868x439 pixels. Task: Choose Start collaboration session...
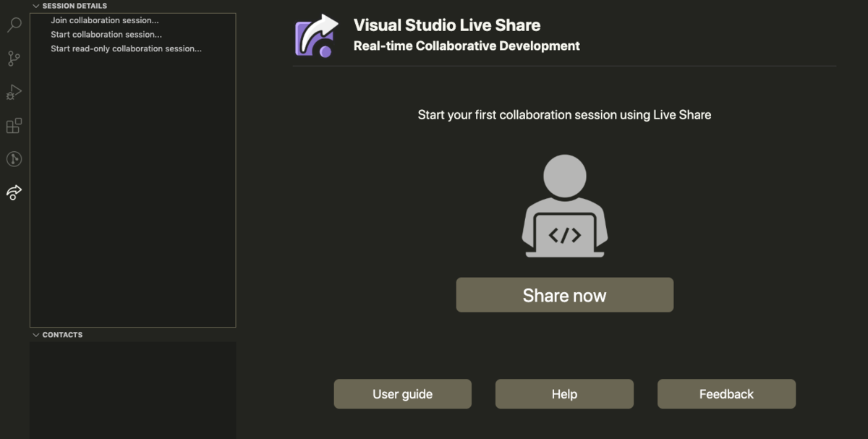click(106, 35)
